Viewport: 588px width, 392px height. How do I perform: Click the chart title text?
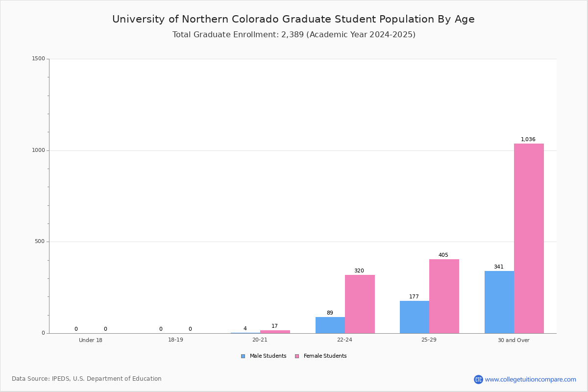pyautogui.click(x=294, y=19)
